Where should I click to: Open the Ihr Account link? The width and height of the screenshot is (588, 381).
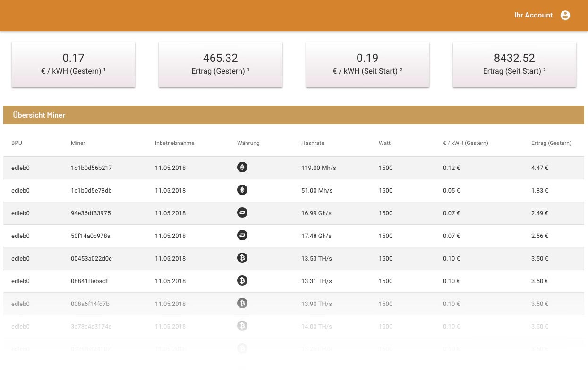pos(533,15)
